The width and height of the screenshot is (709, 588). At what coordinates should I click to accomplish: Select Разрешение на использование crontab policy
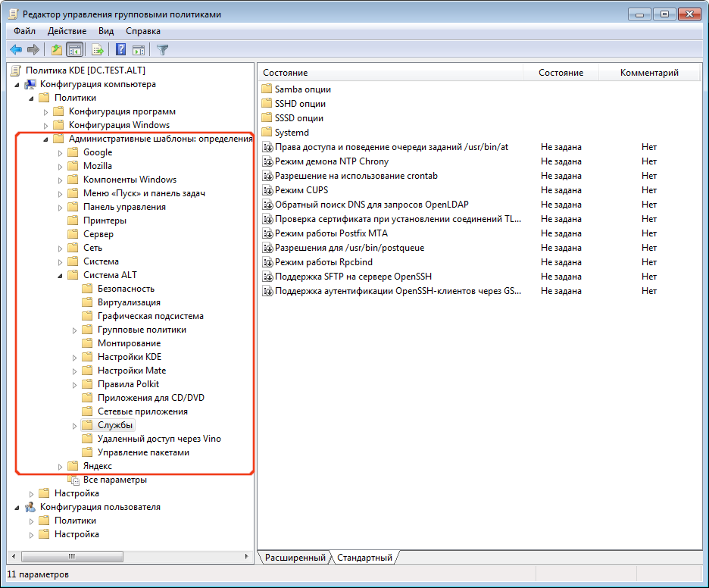tap(356, 176)
